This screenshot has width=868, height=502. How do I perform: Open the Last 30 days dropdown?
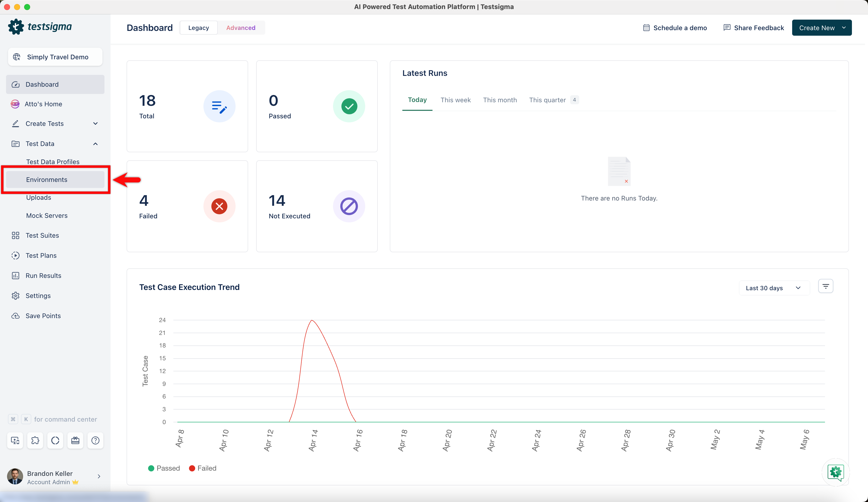774,288
